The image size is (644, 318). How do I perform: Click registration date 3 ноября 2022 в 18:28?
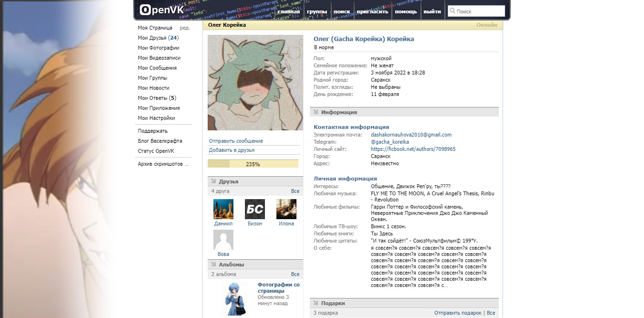398,73
